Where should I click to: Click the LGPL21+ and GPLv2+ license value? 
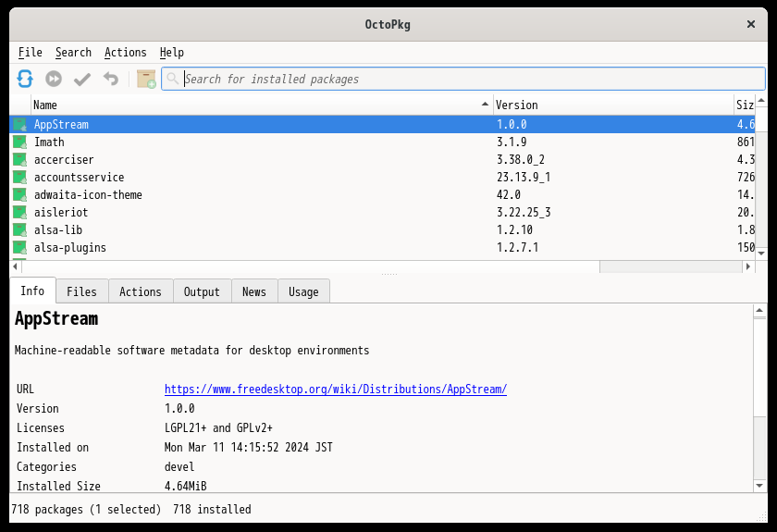pos(218,427)
